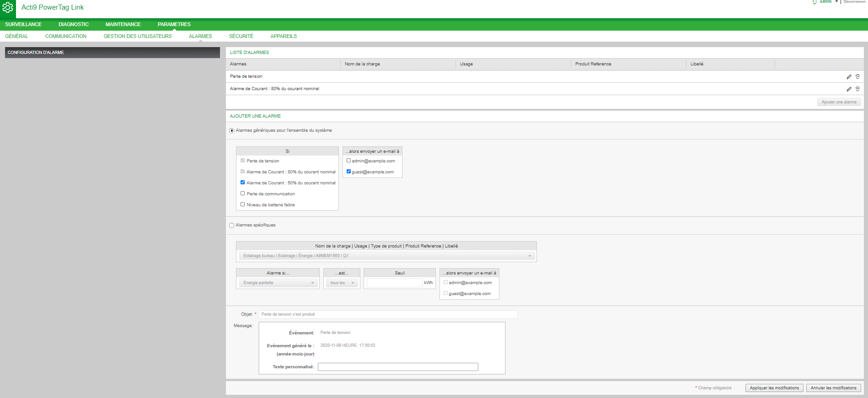Image resolution: width=868 pixels, height=398 pixels.
Task: Select the ALARMES tab
Action: coord(200,36)
